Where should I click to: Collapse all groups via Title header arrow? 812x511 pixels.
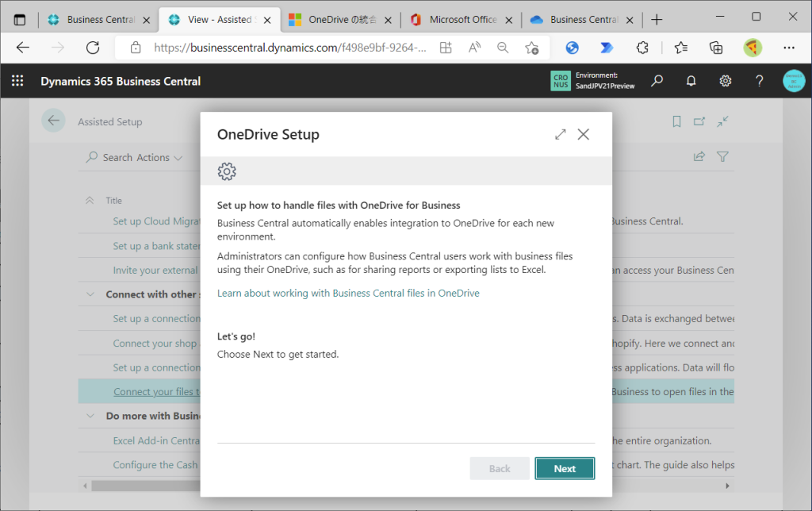click(x=90, y=201)
